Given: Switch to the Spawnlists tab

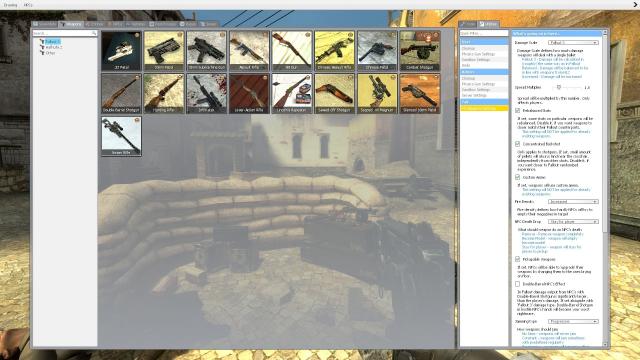Looking at the screenshot, I should (x=45, y=24).
